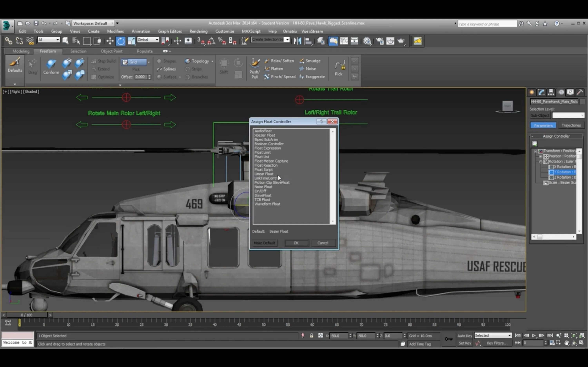Select Linear Float from the controller list
The width and height of the screenshot is (588, 367).
[x=264, y=174]
